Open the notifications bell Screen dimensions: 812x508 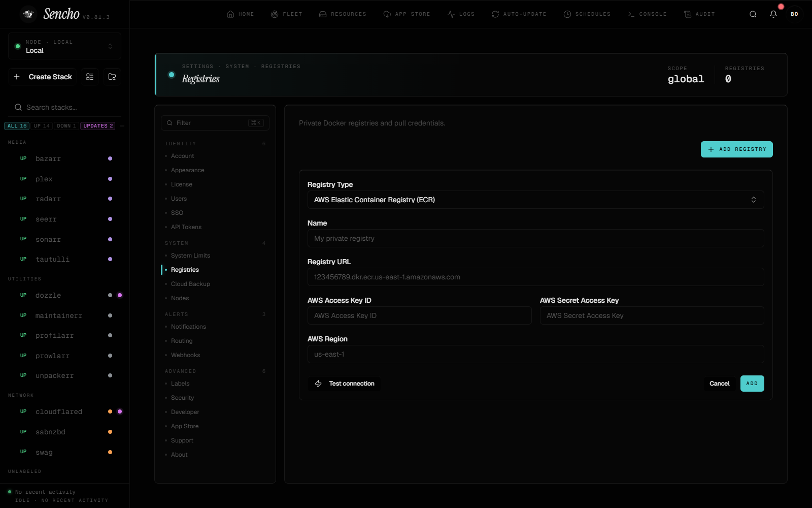(773, 14)
